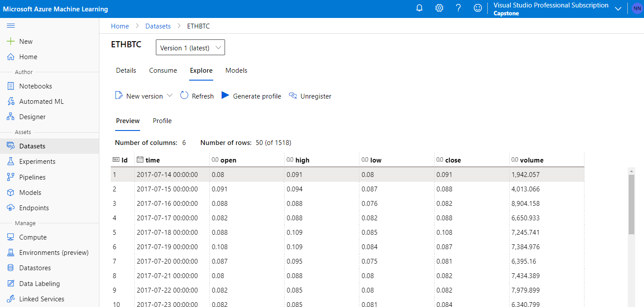Click volume value 7,245.741

(525, 233)
